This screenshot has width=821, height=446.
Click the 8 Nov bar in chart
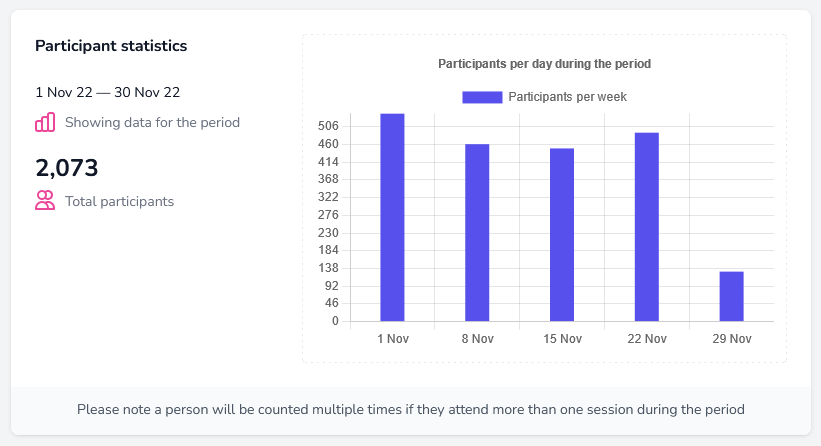[477, 233]
